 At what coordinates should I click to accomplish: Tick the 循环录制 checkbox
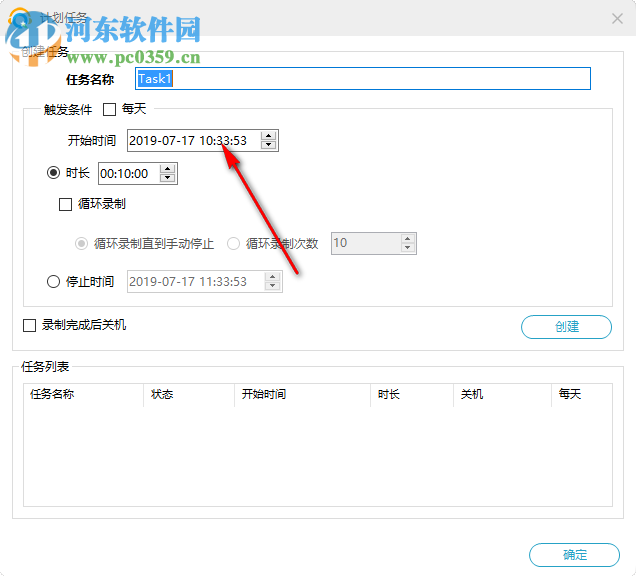coord(65,204)
